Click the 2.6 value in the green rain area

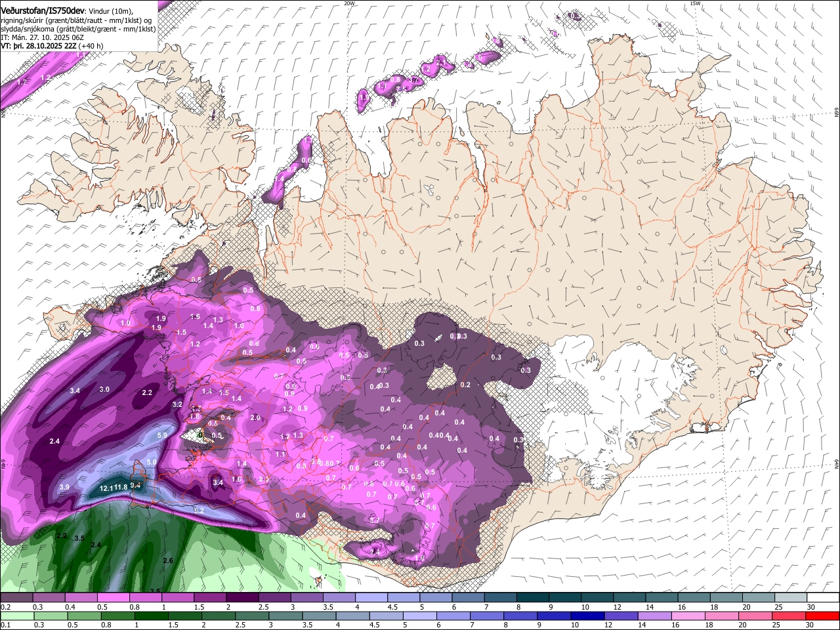168,560
